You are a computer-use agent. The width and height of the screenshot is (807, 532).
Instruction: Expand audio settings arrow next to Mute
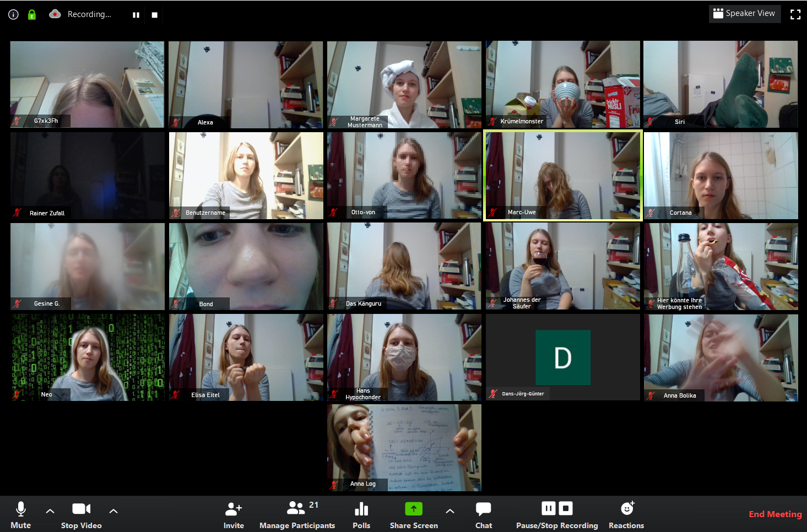click(50, 511)
